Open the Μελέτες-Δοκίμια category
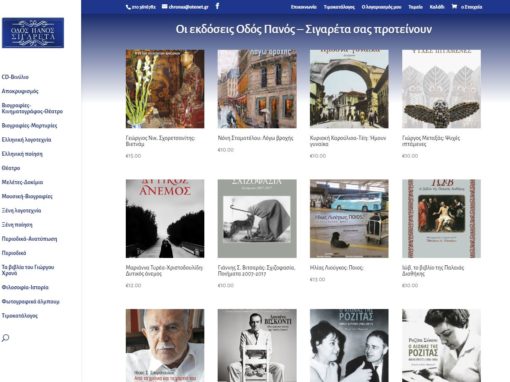 (22, 182)
